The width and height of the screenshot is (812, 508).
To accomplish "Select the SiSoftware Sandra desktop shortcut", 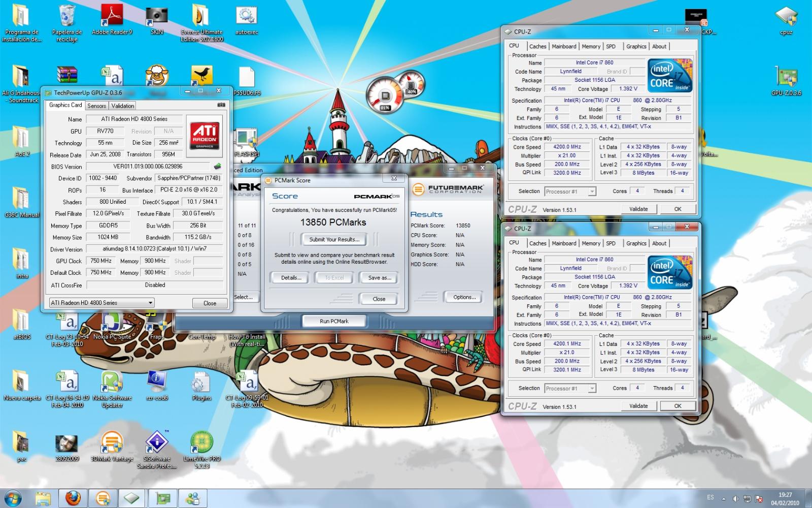I will pyautogui.click(x=157, y=450).
